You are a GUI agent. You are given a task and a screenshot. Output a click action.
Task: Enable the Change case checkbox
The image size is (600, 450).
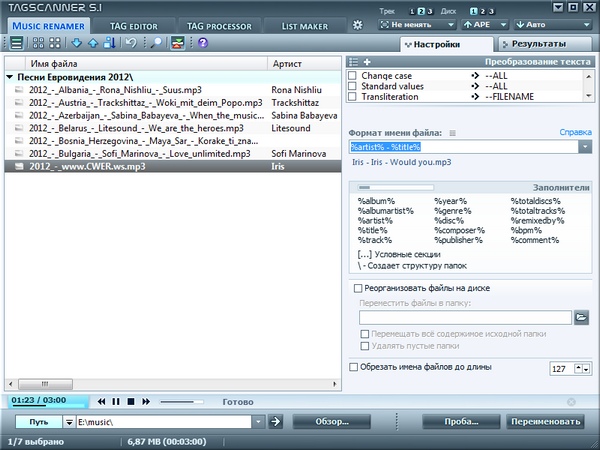[x=353, y=75]
